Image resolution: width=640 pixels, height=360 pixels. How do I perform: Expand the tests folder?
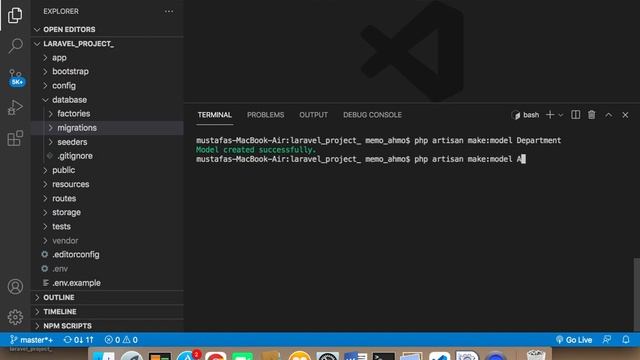click(x=108, y=226)
